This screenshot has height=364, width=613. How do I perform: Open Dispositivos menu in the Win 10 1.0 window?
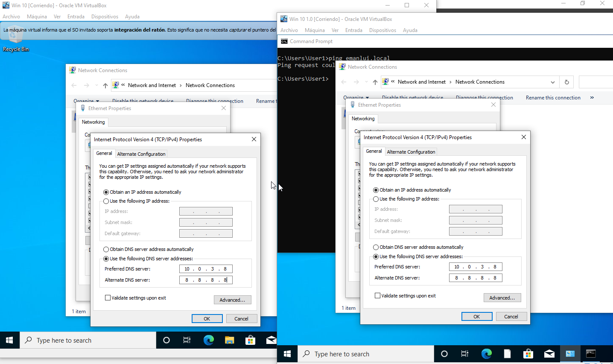point(382,30)
